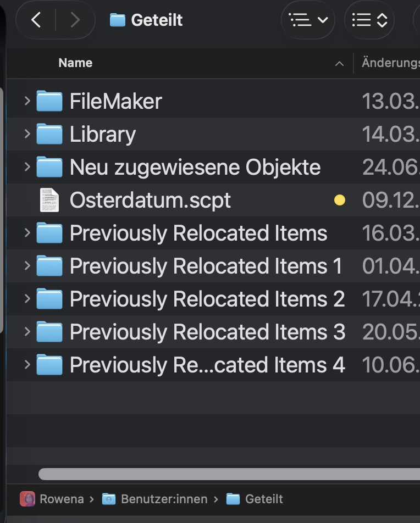
Task: Click the forward navigation arrow
Action: tap(75, 20)
